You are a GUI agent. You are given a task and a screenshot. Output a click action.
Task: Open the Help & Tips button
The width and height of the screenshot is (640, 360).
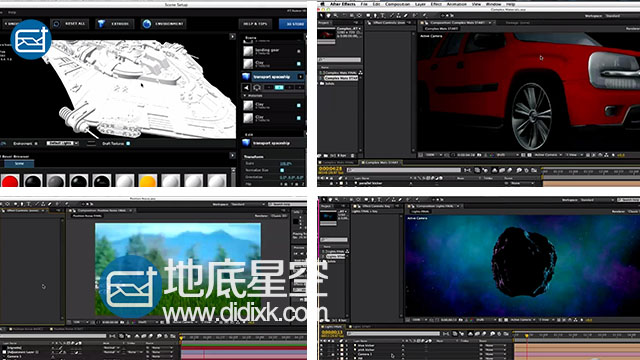tap(255, 24)
